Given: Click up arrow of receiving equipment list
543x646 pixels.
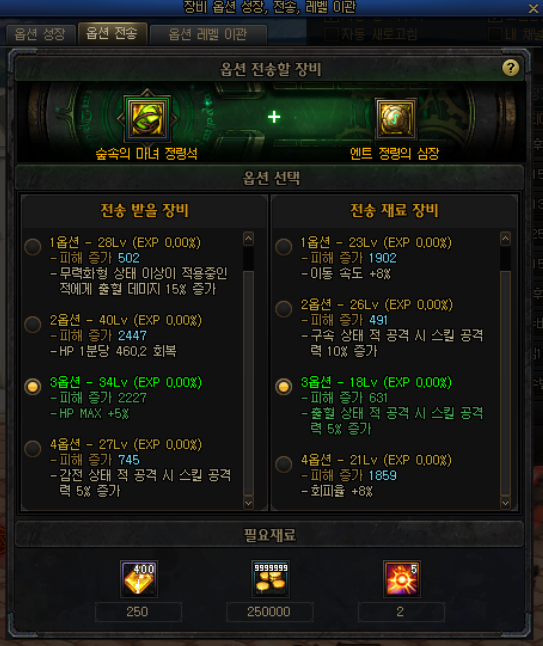Looking at the screenshot, I should coord(248,239).
